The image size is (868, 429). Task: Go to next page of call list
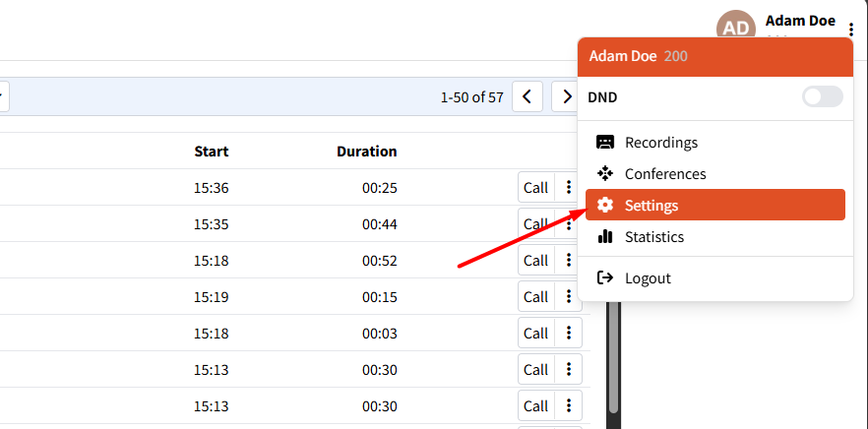coord(566,97)
